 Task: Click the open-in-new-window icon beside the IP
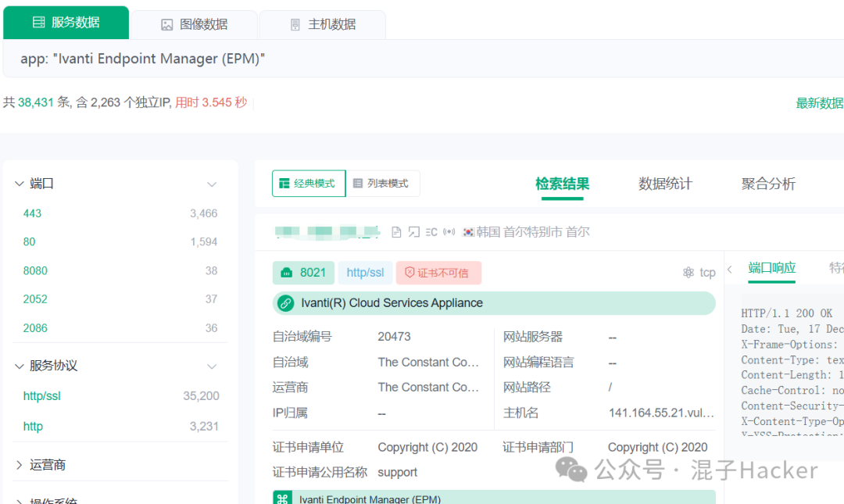pos(413,232)
